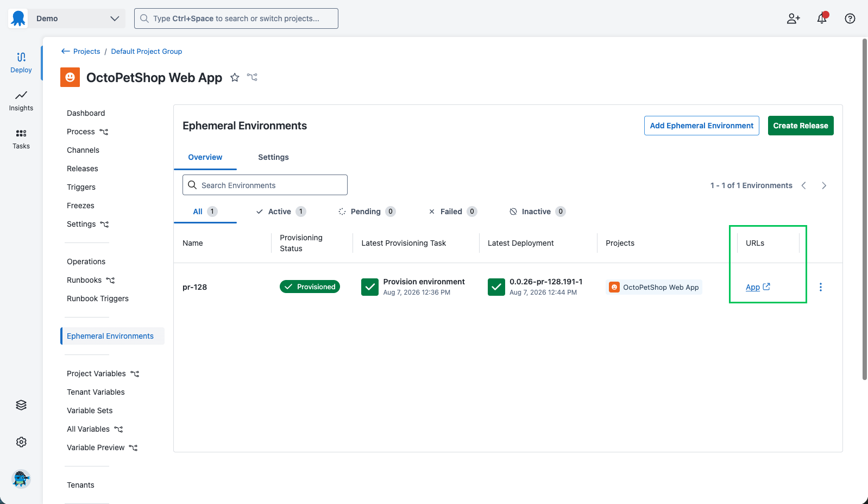The width and height of the screenshot is (868, 504).
Task: Star the OctoPetShop Web App project
Action: [235, 78]
